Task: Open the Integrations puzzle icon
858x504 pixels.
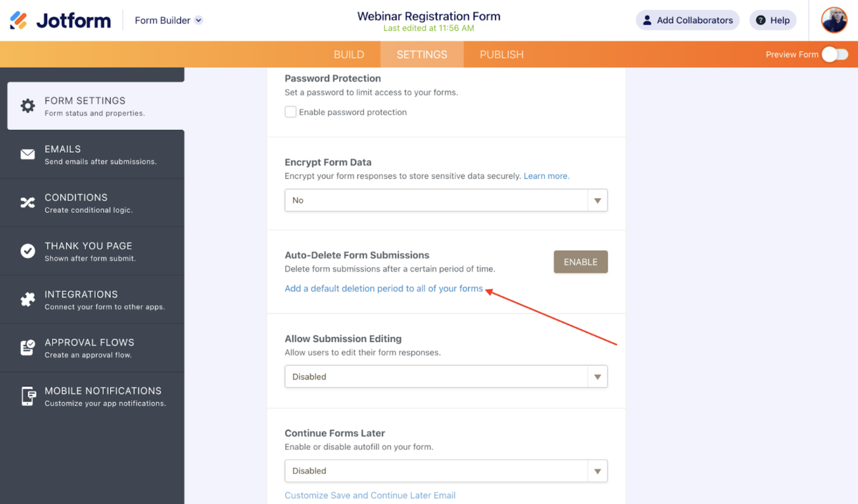Action: [28, 299]
